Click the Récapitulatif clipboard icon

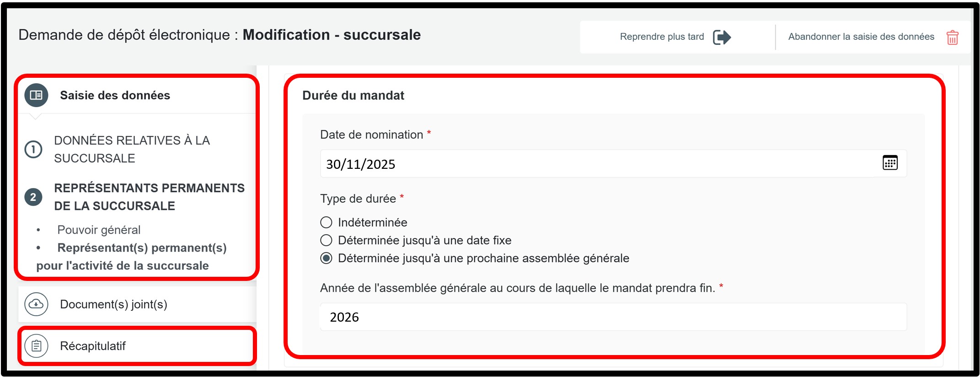(x=36, y=346)
